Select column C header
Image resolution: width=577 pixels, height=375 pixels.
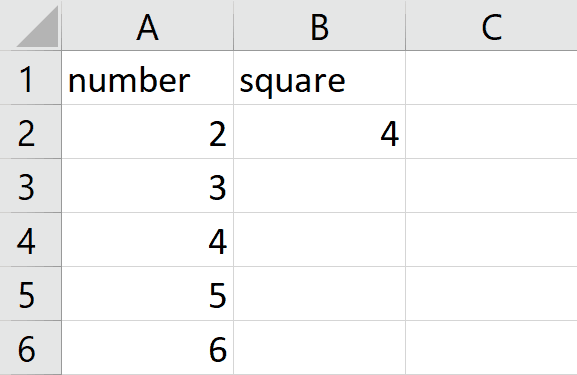pos(491,25)
